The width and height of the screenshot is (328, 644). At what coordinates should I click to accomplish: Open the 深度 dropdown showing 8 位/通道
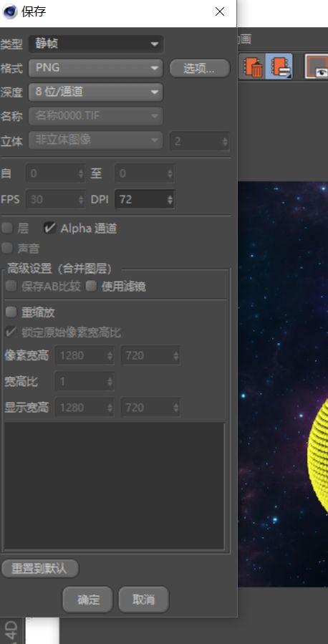(x=96, y=92)
